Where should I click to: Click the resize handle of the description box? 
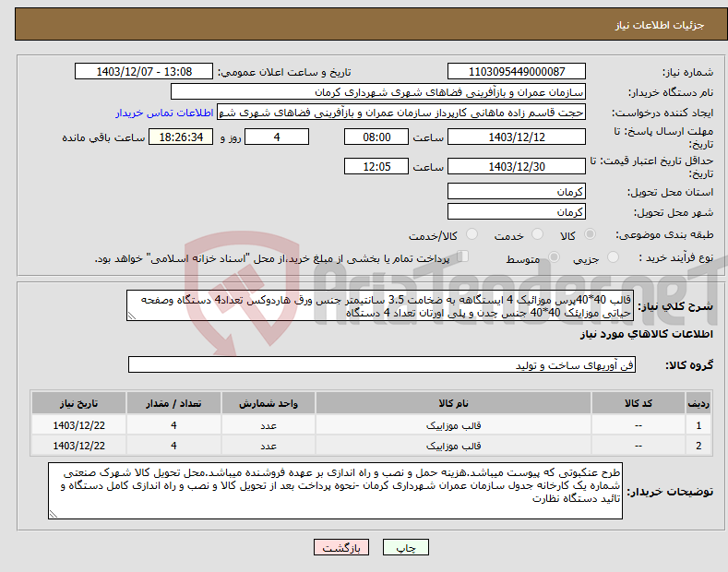(x=132, y=316)
